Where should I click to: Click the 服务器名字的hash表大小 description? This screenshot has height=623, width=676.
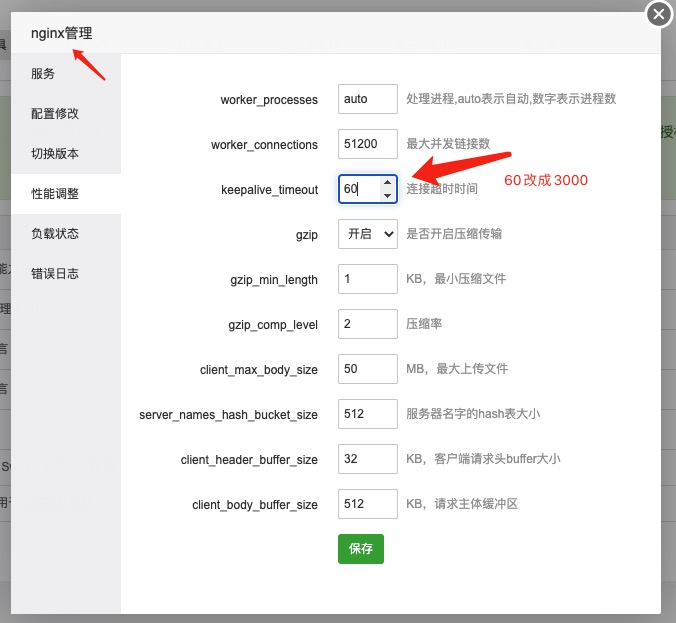[473, 414]
